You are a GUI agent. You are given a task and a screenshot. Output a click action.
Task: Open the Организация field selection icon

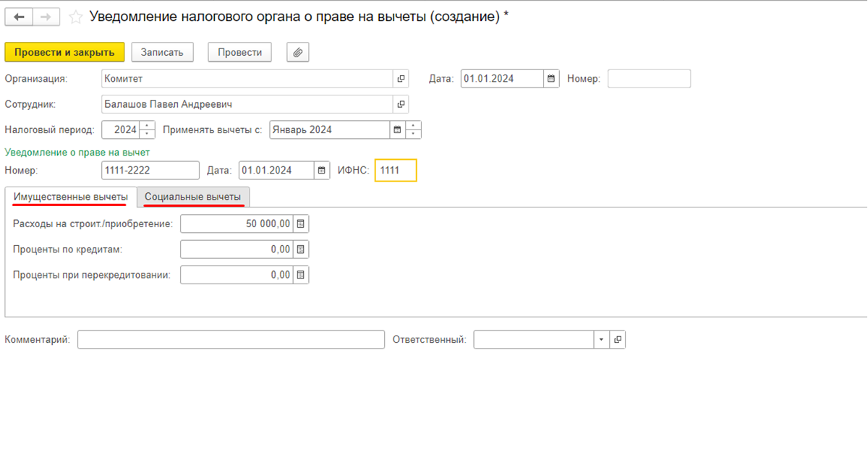click(x=401, y=79)
